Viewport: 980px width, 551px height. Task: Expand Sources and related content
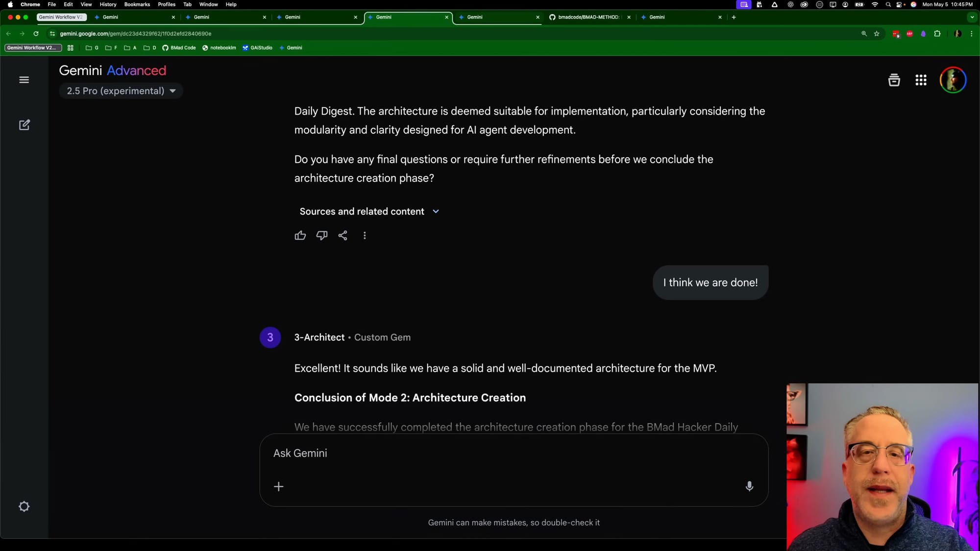(x=369, y=212)
